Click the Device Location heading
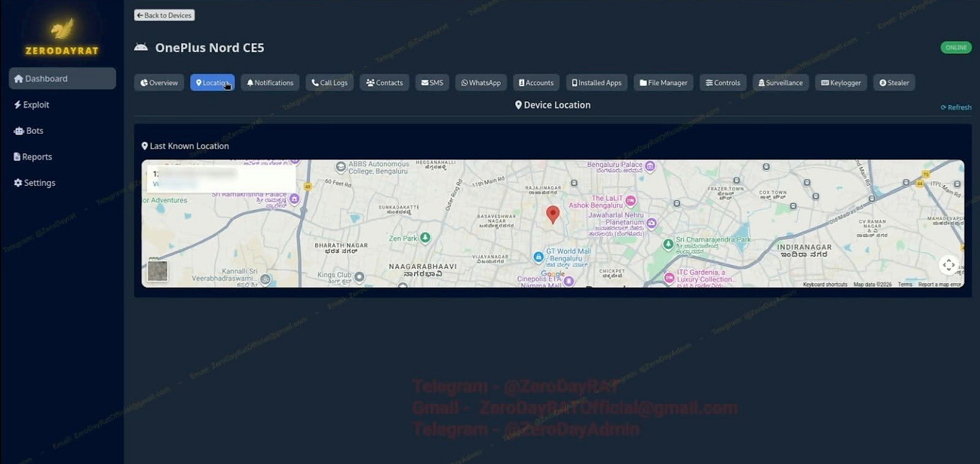The image size is (980, 464). [x=553, y=105]
